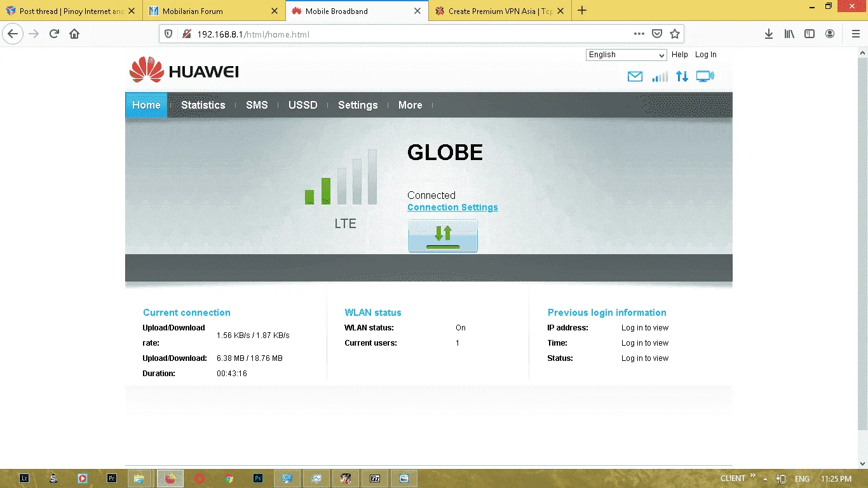Switch to the Mobilarian Forum tab
Screen dimensions: 868x488
tap(214, 11)
